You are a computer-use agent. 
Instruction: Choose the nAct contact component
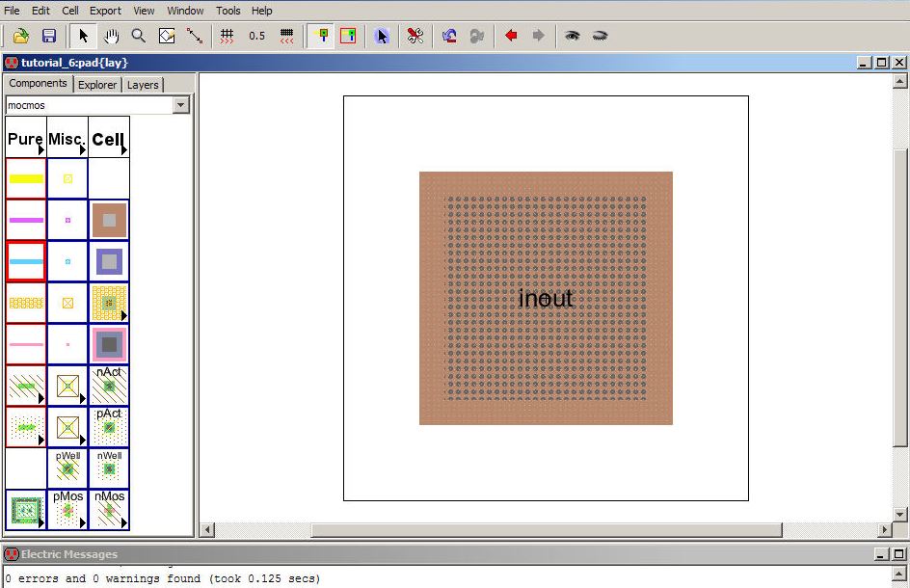tap(109, 386)
